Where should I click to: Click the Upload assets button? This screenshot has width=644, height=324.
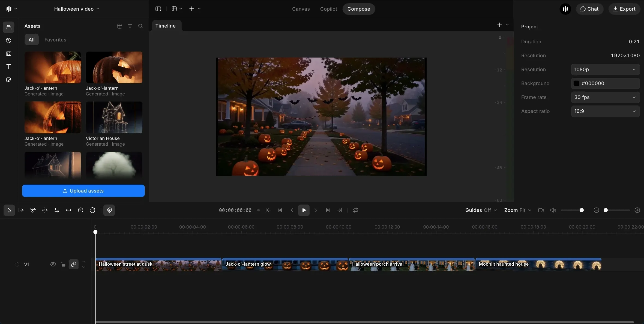[x=83, y=191]
